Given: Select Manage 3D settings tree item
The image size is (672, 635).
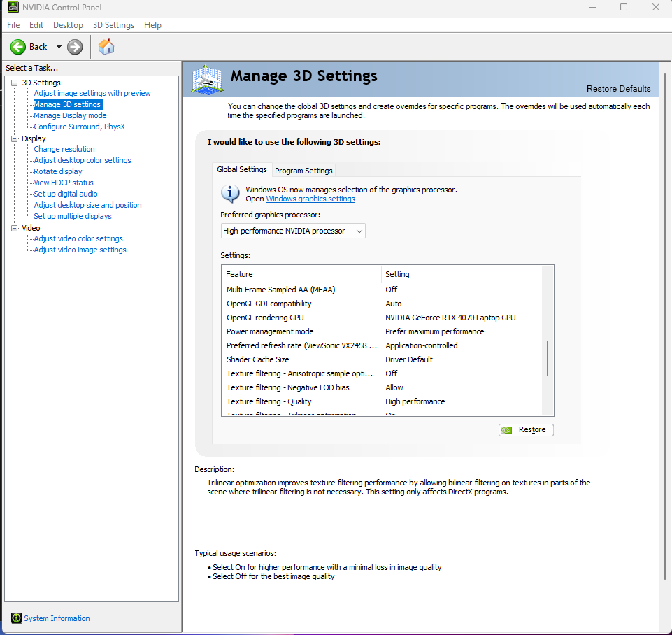Looking at the screenshot, I should 67,104.
